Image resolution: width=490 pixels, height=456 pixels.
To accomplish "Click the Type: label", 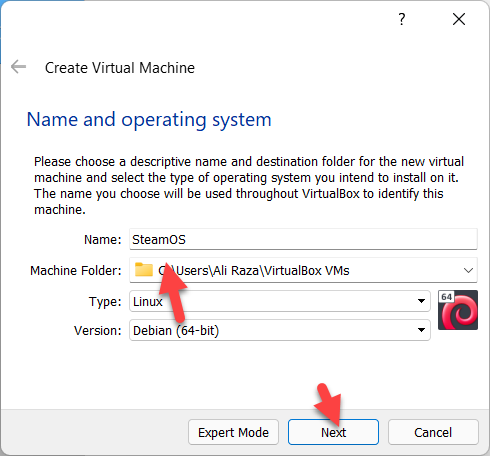I will click(105, 302).
